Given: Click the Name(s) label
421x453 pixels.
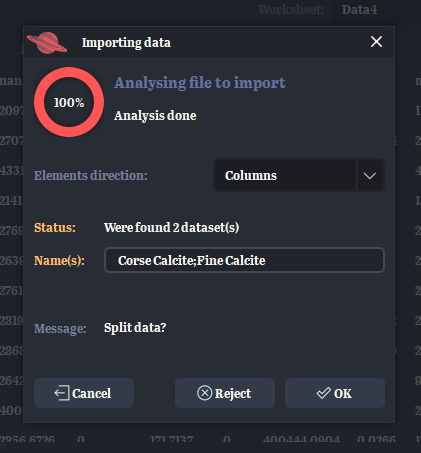Looking at the screenshot, I should click(59, 260).
